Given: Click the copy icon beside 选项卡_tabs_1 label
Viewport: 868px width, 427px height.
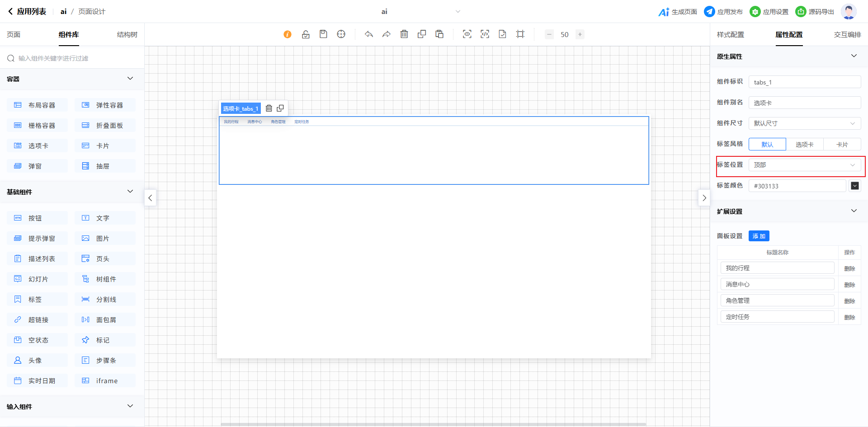Looking at the screenshot, I should tap(280, 108).
